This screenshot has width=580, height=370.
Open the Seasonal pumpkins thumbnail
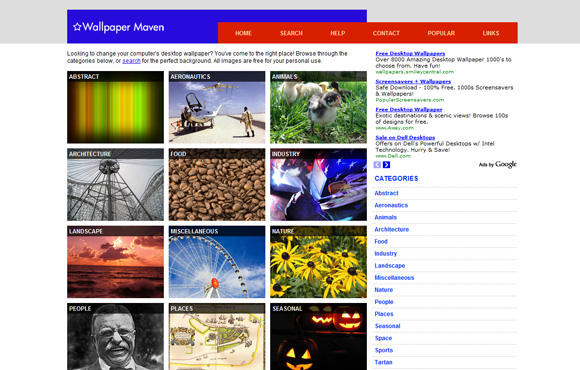(318, 336)
